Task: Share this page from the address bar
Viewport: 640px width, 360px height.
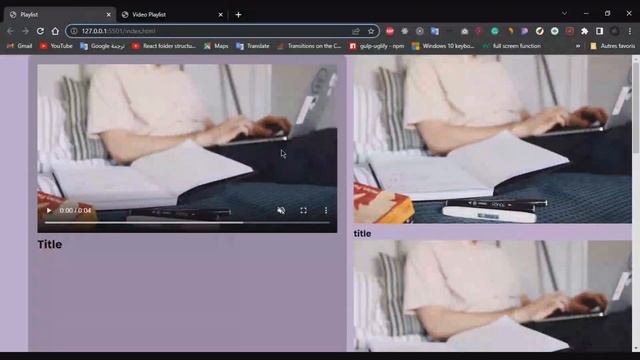Action: click(x=356, y=31)
